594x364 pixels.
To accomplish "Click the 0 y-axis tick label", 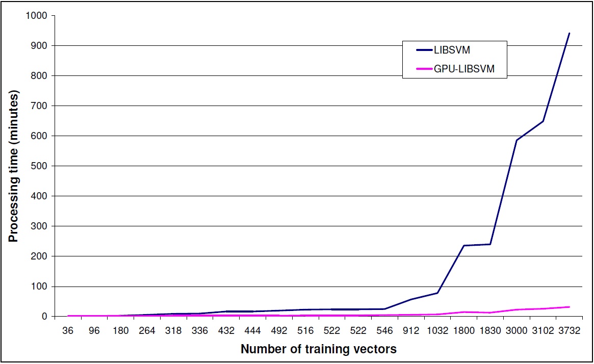I will click(44, 317).
